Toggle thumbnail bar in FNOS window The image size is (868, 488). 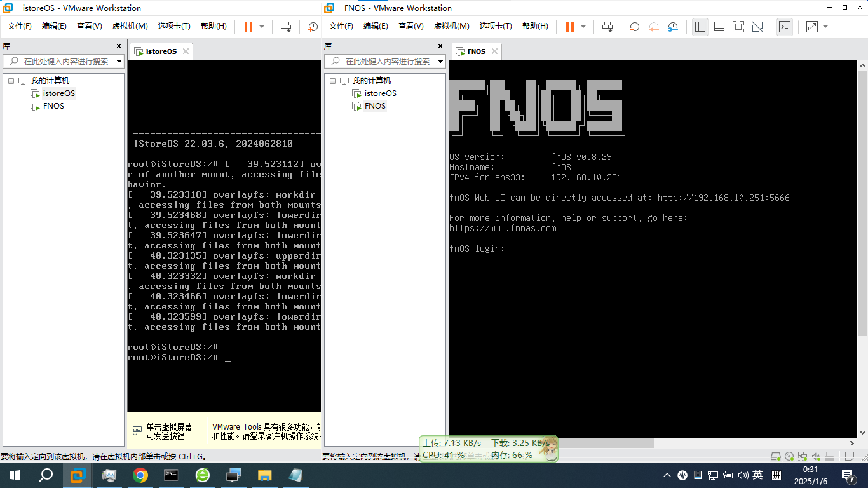(719, 27)
